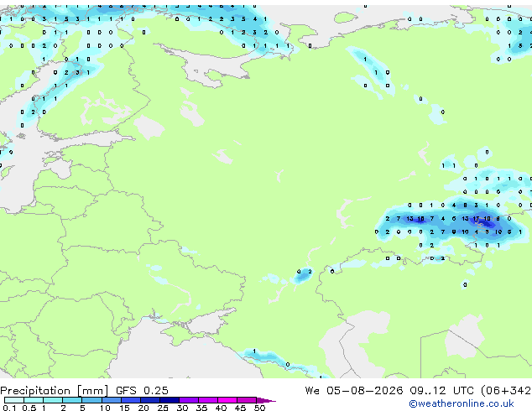Open the weatheronline.co.uk copyright link
532x411 pixels.
(x=462, y=403)
